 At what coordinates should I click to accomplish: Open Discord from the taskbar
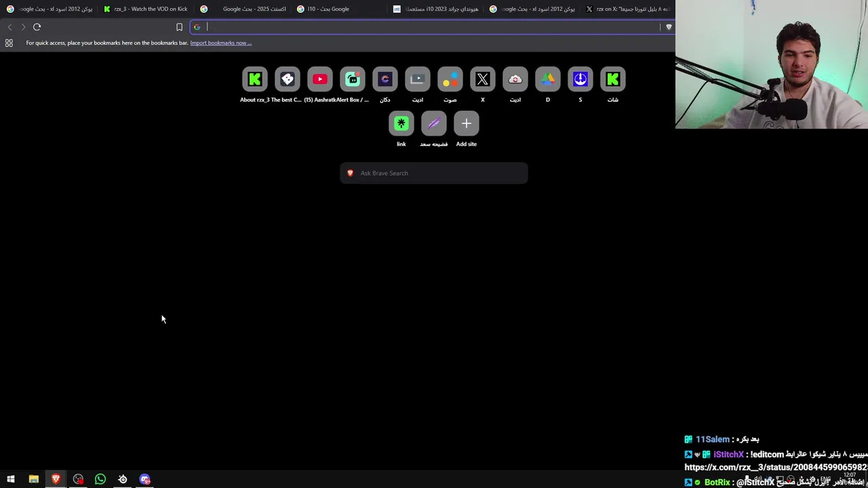tap(145, 479)
